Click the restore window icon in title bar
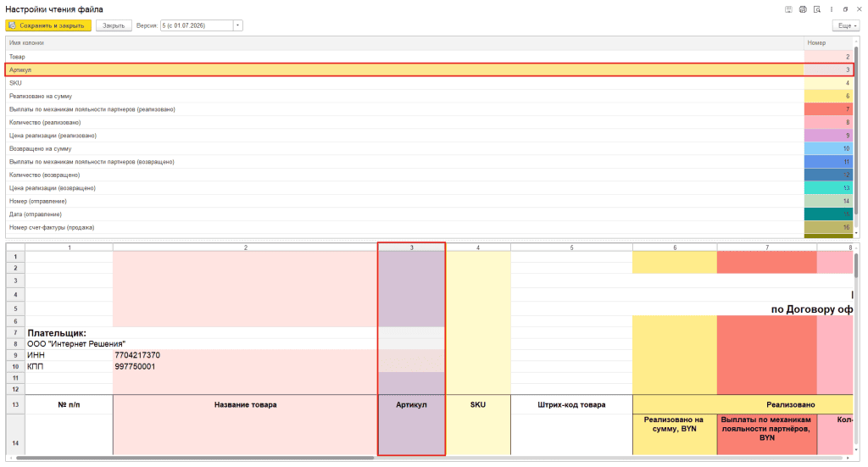868x467 pixels. 845,9
